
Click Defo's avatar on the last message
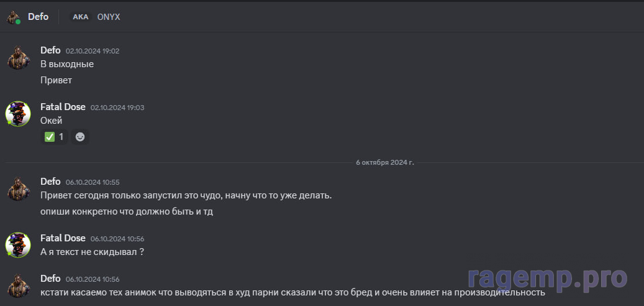click(x=18, y=285)
